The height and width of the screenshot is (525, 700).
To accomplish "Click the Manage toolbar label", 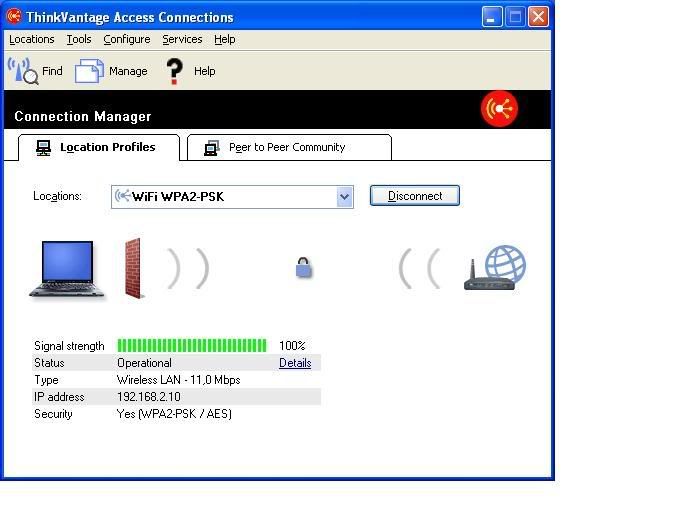I will tap(128, 71).
